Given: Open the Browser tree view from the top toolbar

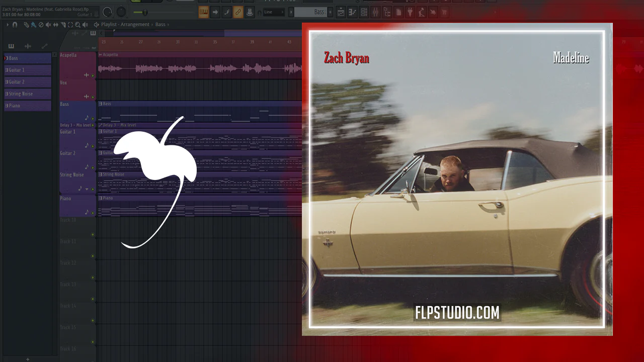Looking at the screenshot, I should (x=386, y=12).
